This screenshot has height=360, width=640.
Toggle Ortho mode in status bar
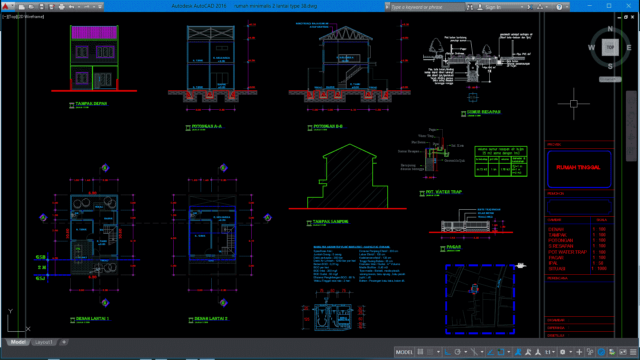(448, 352)
